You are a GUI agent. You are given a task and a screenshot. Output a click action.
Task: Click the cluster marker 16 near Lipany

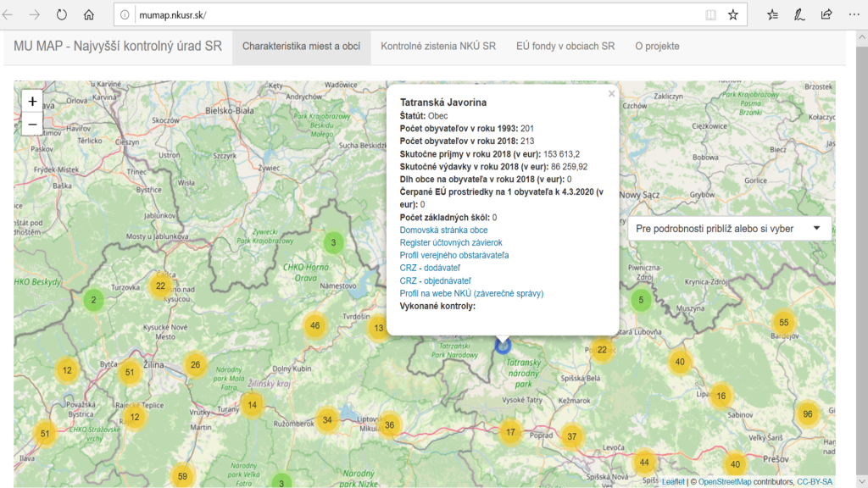tap(721, 396)
